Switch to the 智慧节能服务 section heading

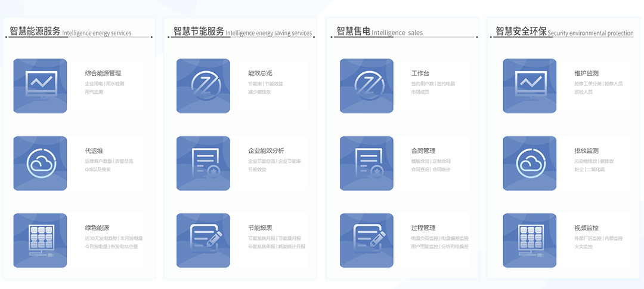(199, 32)
